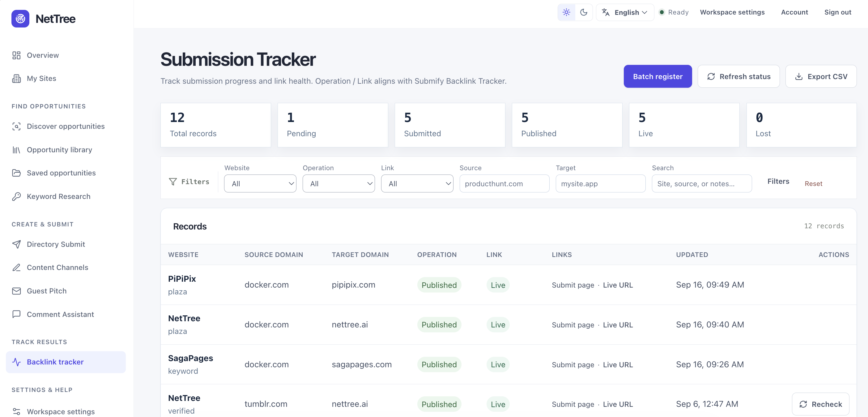The width and height of the screenshot is (868, 417).
Task: Open Saved opportunities in the sidebar
Action: [x=66, y=173]
